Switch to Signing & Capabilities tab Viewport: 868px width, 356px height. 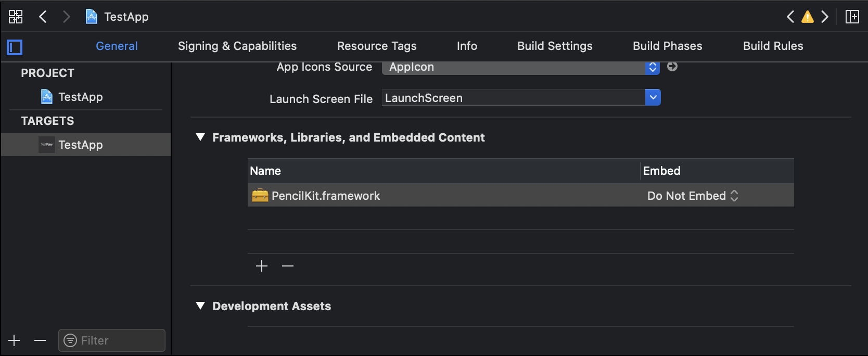[x=237, y=46]
